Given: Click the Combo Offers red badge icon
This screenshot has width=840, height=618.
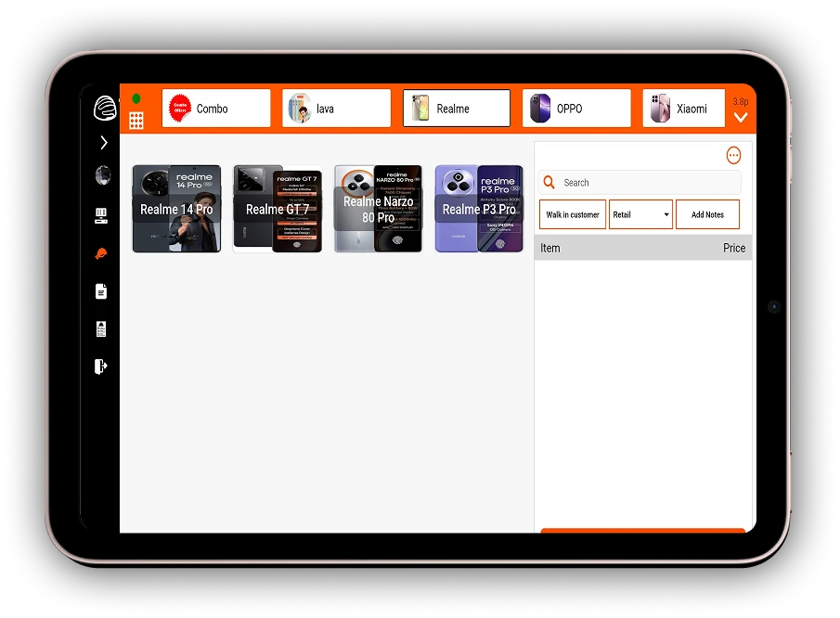Looking at the screenshot, I should point(180,109).
